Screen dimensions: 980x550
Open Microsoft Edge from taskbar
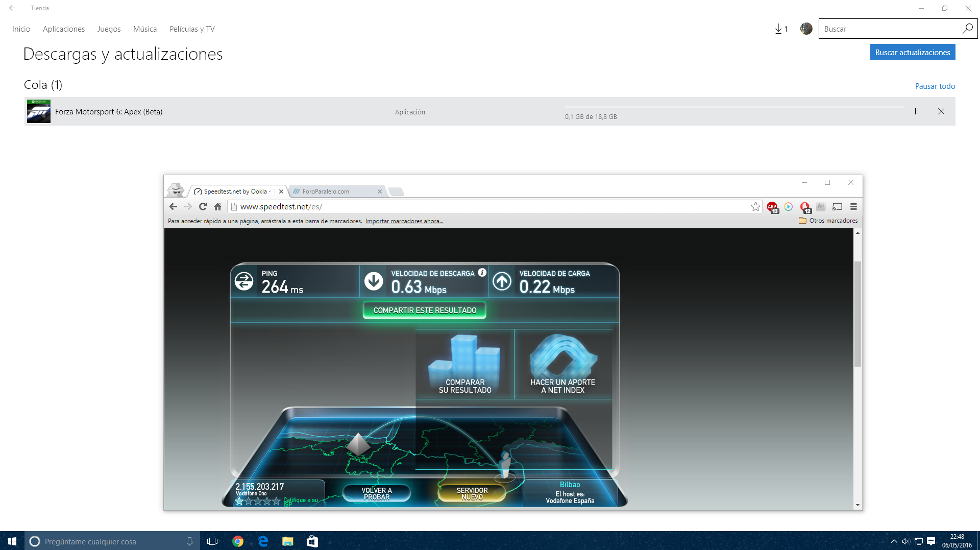[263, 541]
